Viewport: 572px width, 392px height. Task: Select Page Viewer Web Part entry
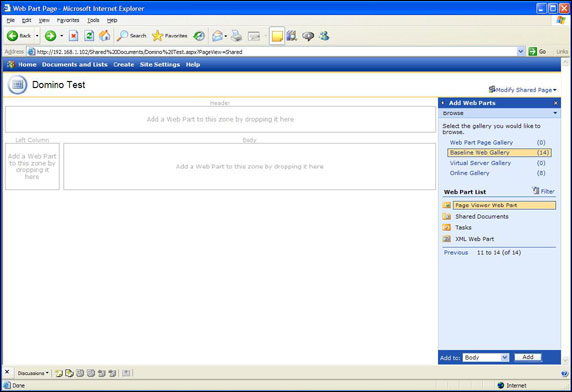[504, 205]
